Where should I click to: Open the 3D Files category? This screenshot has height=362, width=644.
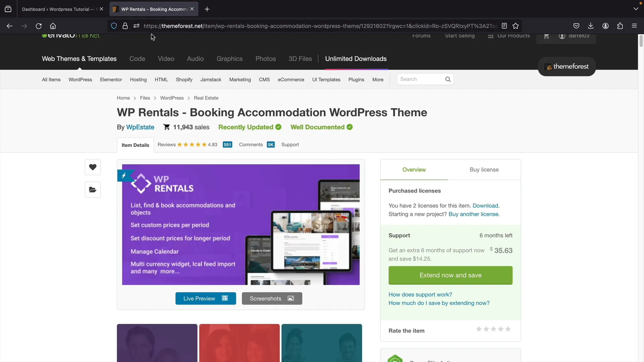click(300, 59)
